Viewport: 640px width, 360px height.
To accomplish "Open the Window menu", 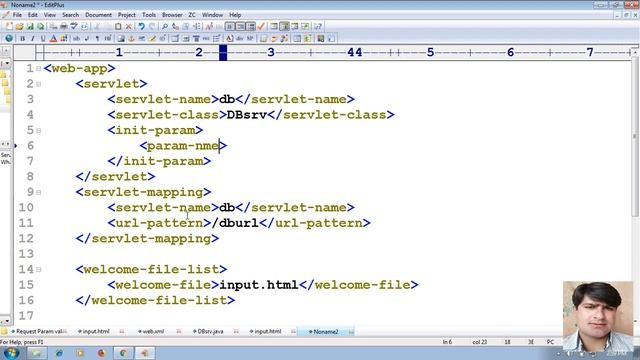I will [x=212, y=15].
